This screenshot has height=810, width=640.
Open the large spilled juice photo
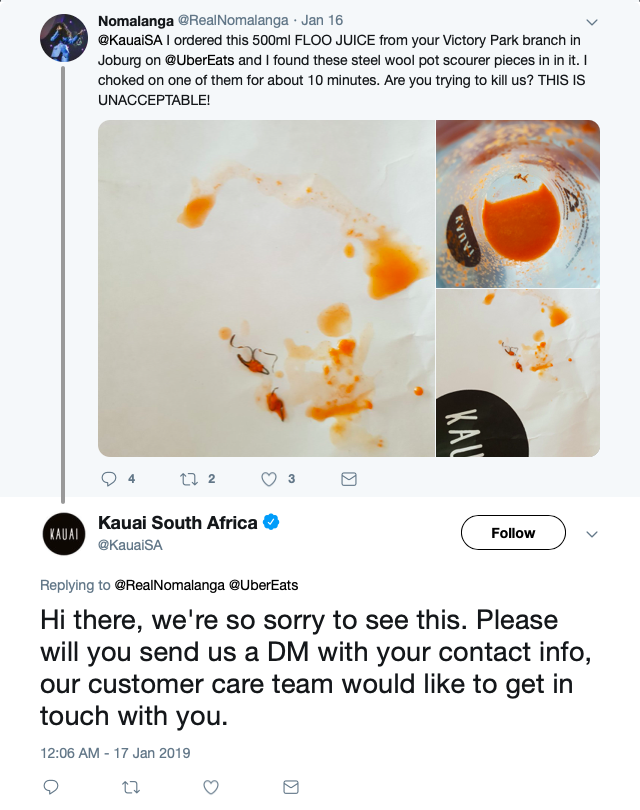(266, 288)
